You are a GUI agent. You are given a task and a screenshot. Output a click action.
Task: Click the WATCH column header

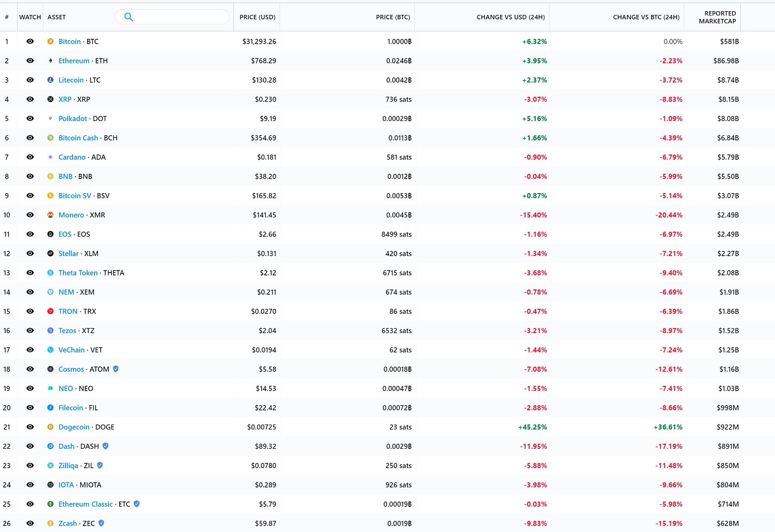pyautogui.click(x=30, y=17)
